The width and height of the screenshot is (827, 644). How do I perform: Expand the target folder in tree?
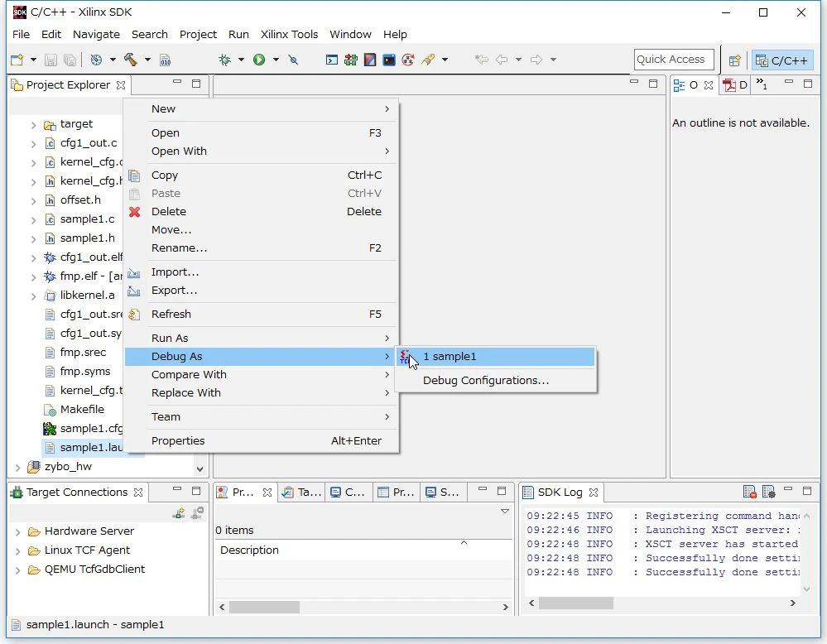[x=33, y=125]
